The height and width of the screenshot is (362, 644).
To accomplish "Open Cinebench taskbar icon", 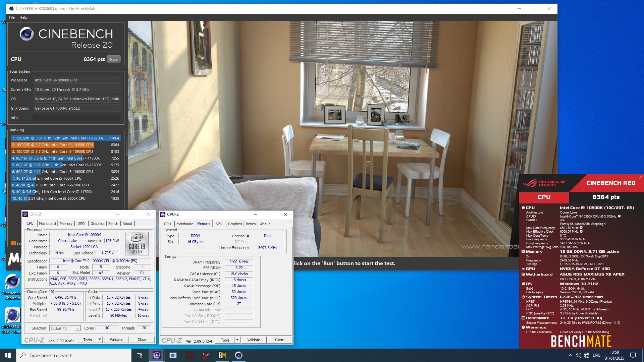I will [x=238, y=355].
